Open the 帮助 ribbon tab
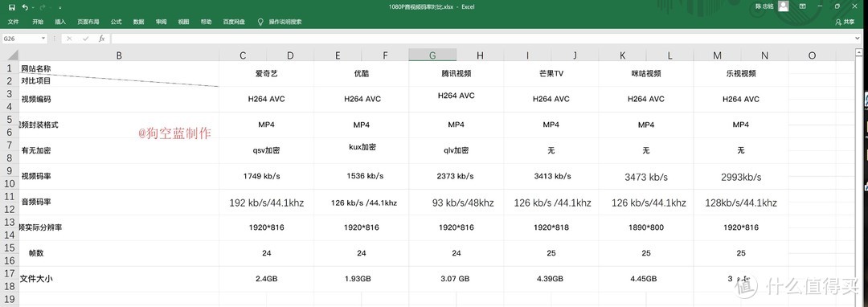Screen dimensions: 868x307 [206, 22]
